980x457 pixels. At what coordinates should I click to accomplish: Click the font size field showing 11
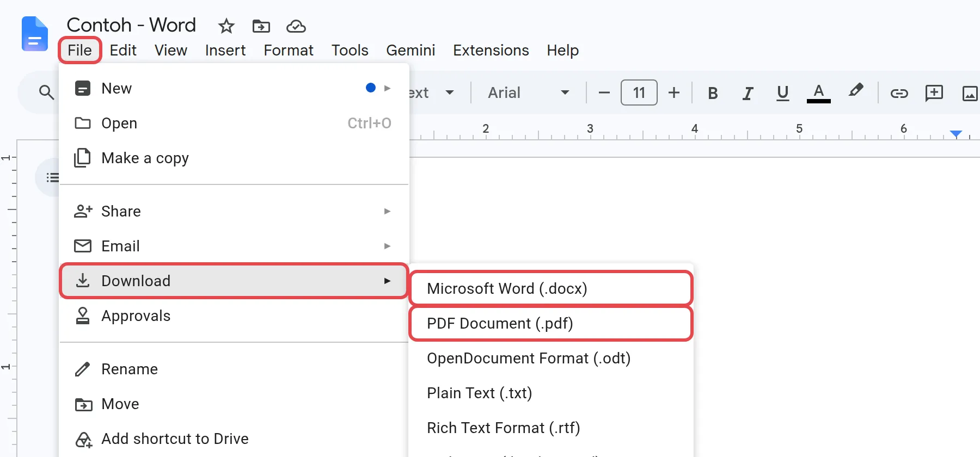(639, 92)
